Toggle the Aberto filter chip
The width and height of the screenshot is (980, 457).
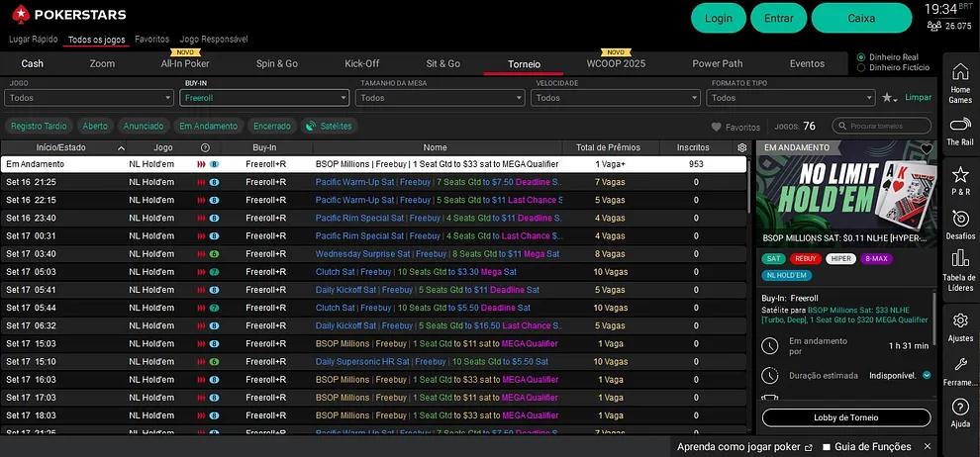tap(95, 126)
